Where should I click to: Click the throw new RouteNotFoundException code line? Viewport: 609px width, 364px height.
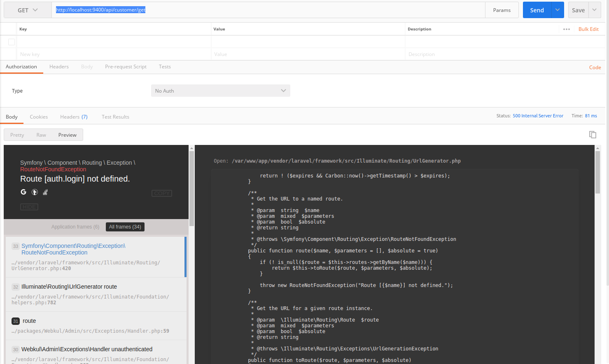356,285
